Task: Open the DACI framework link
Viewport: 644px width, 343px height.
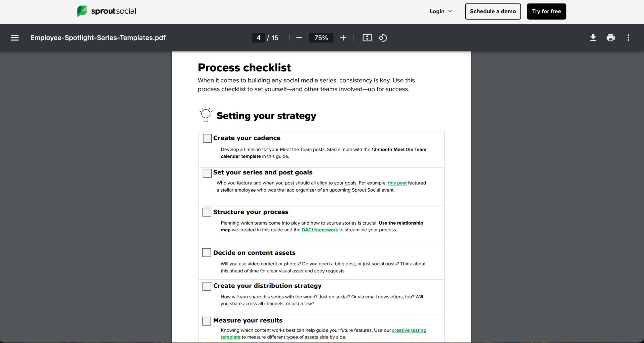Action: pyautogui.click(x=320, y=230)
